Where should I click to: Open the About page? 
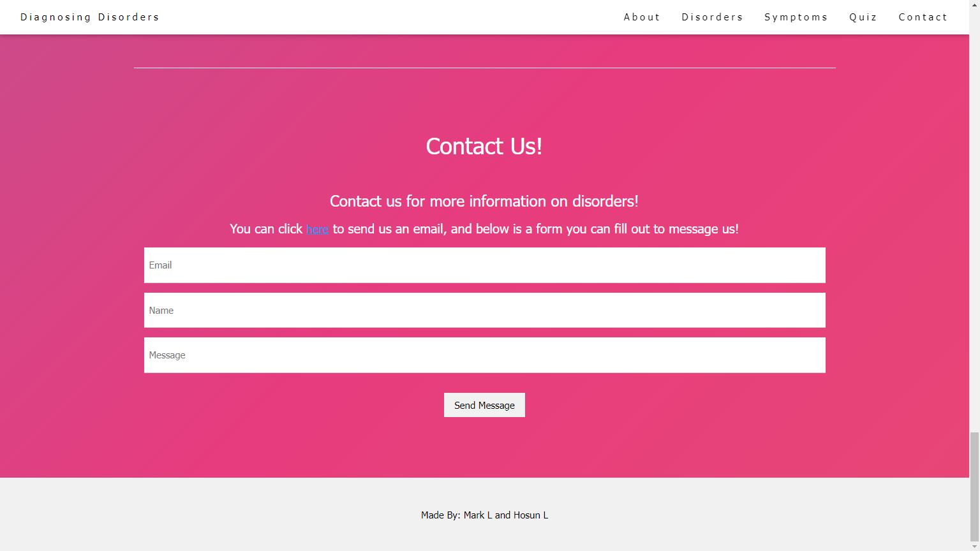(x=642, y=17)
